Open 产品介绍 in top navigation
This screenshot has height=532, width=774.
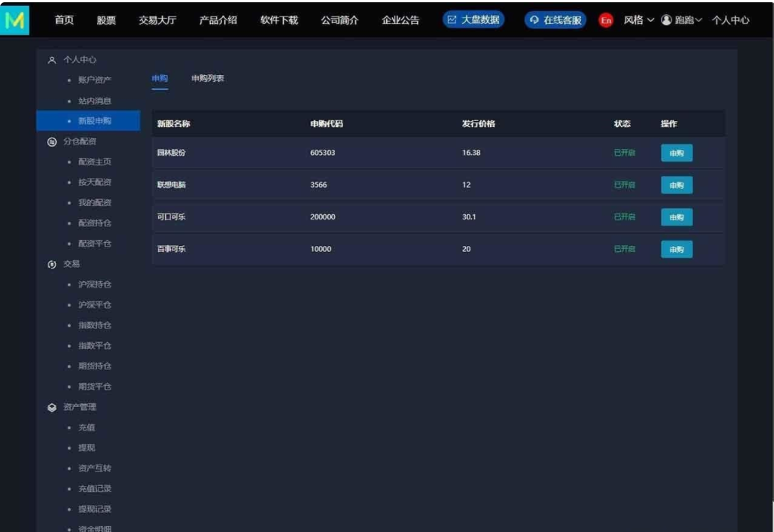tap(218, 20)
